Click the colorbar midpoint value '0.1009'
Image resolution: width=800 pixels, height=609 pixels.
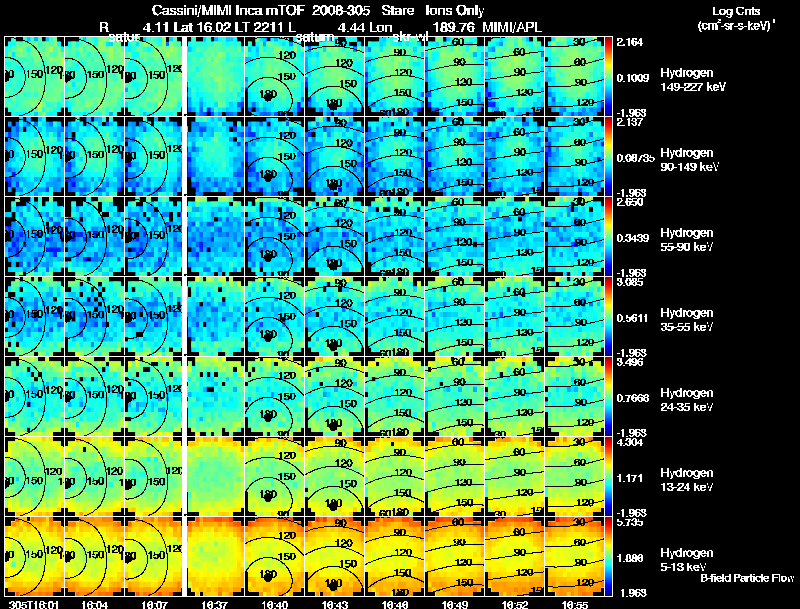pyautogui.click(x=633, y=78)
